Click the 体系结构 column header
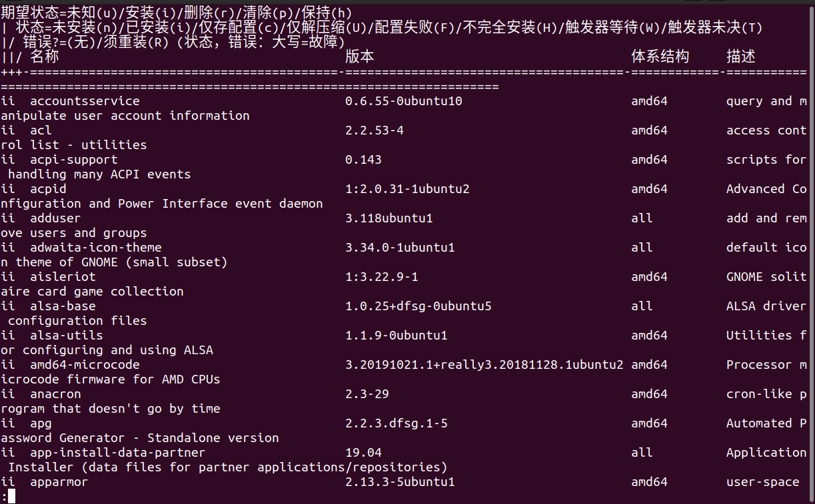Image resolution: width=815 pixels, height=504 pixels. 660,57
